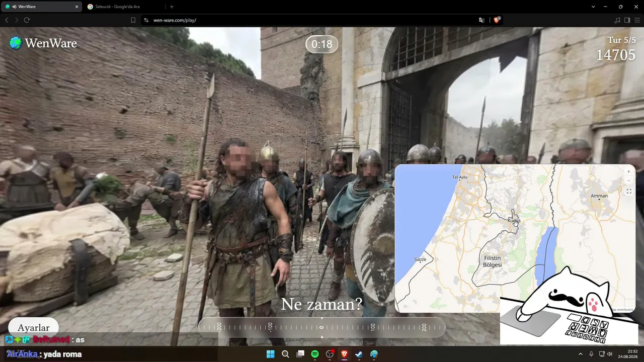The width and height of the screenshot is (644, 362).
Task: Click the score 14705
Action: [616, 55]
